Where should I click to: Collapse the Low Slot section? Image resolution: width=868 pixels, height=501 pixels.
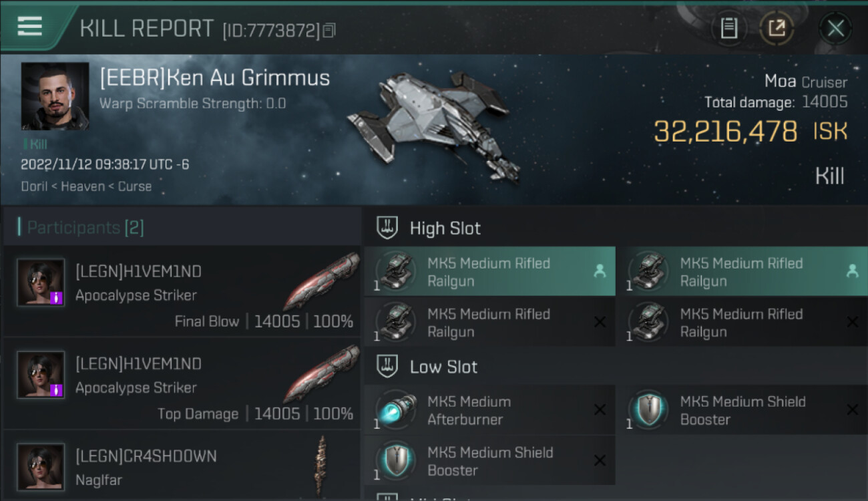click(x=443, y=367)
